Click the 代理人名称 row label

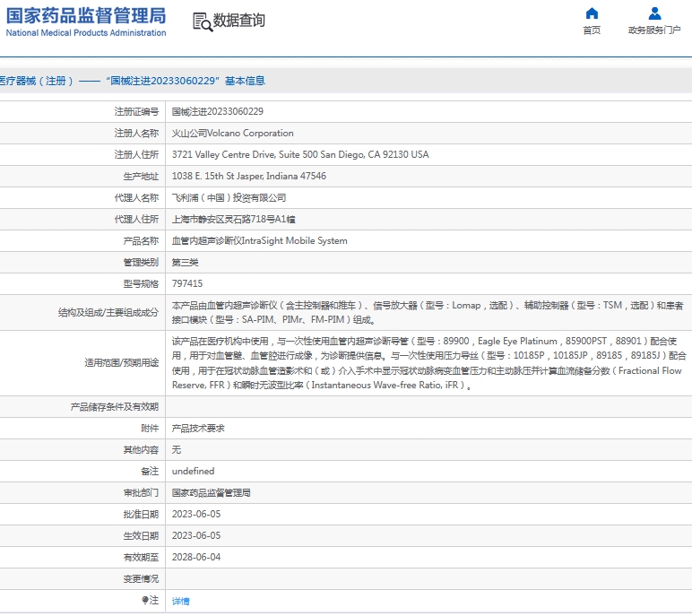coord(136,198)
